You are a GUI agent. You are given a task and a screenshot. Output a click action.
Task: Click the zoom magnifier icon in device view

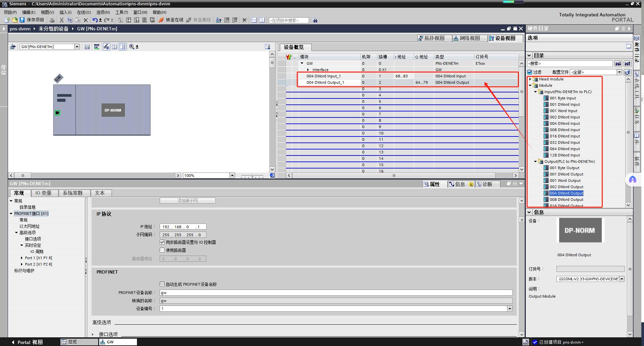coord(132,47)
